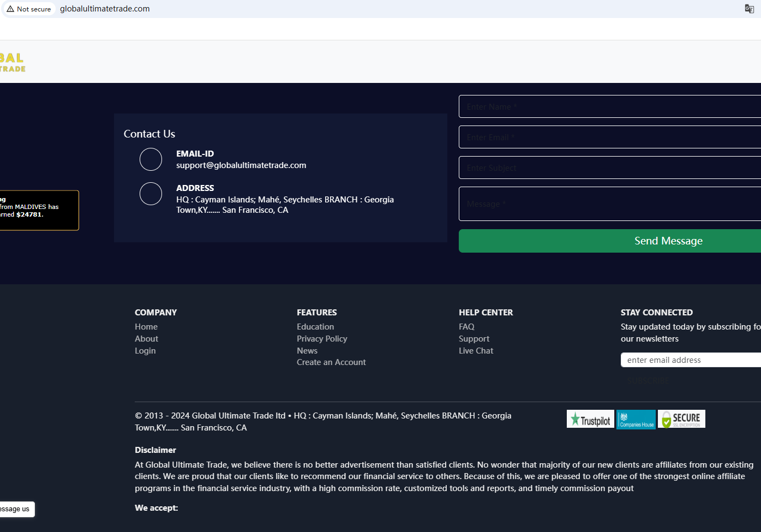Click the Not secure warning icon

pyautogui.click(x=10, y=9)
